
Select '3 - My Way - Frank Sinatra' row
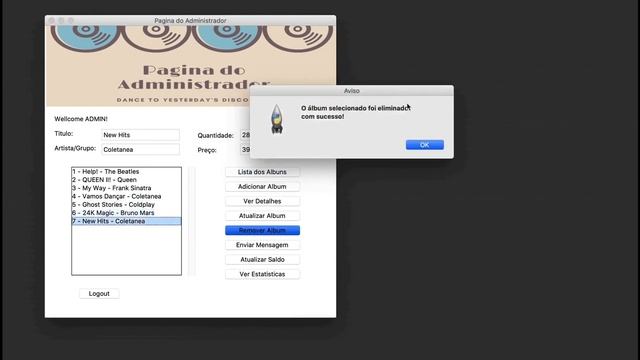click(x=127, y=188)
